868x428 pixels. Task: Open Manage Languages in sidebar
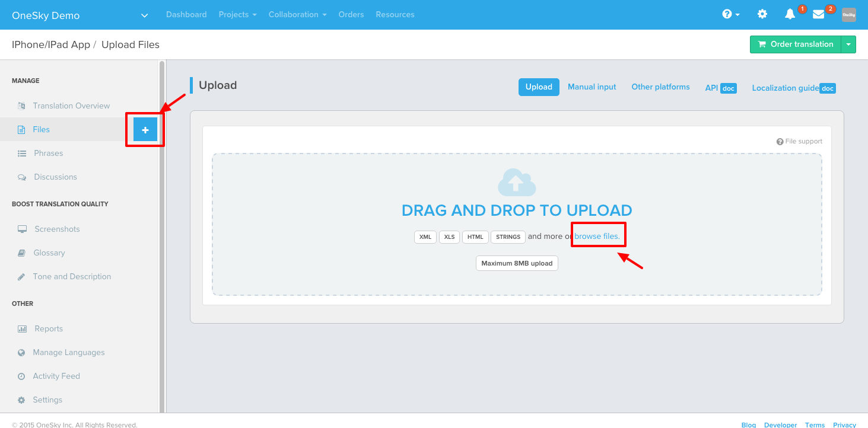[x=69, y=352]
